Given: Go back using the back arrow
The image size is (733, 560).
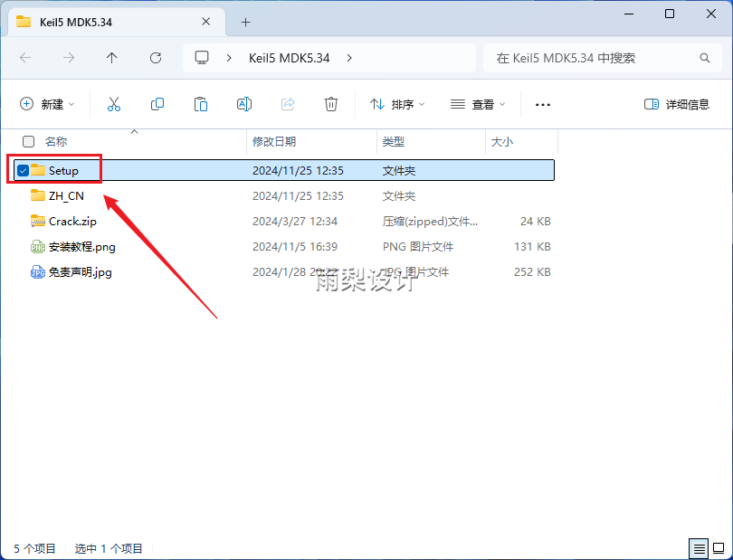Looking at the screenshot, I should [x=25, y=57].
